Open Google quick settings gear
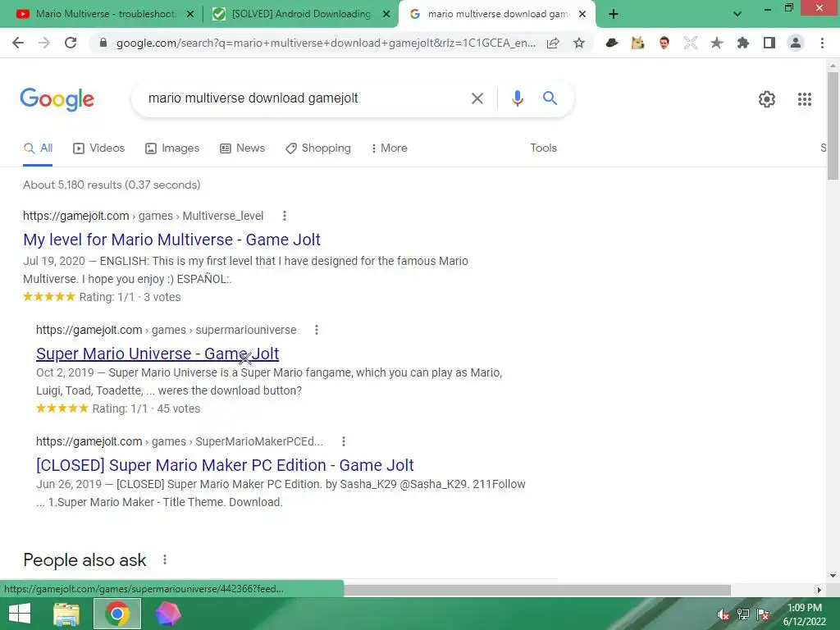 (x=767, y=99)
